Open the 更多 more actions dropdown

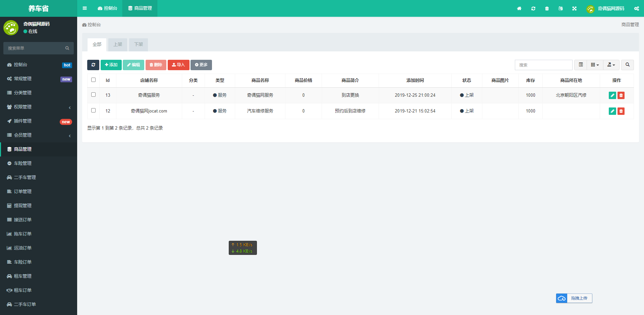tap(201, 65)
